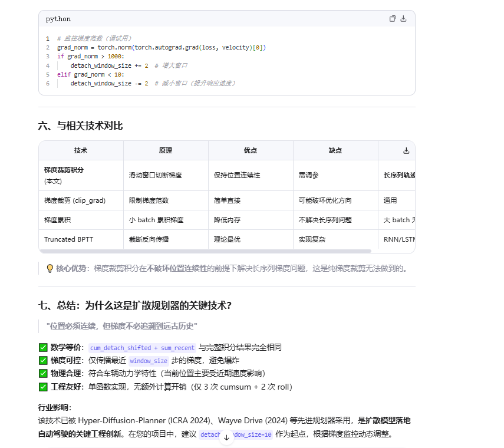Viewport: 504px width, 448px height.
Task: Click the window_size inline code
Action: pyautogui.click(x=149, y=361)
